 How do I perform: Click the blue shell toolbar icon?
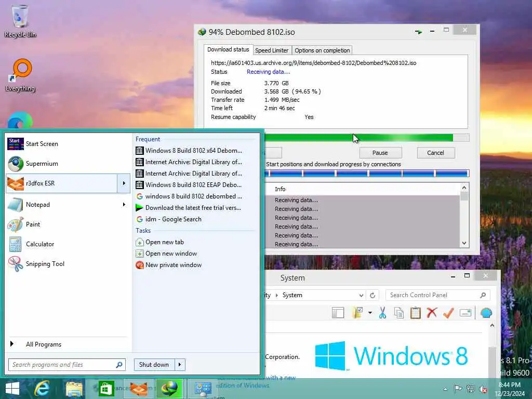pyautogui.click(x=486, y=313)
